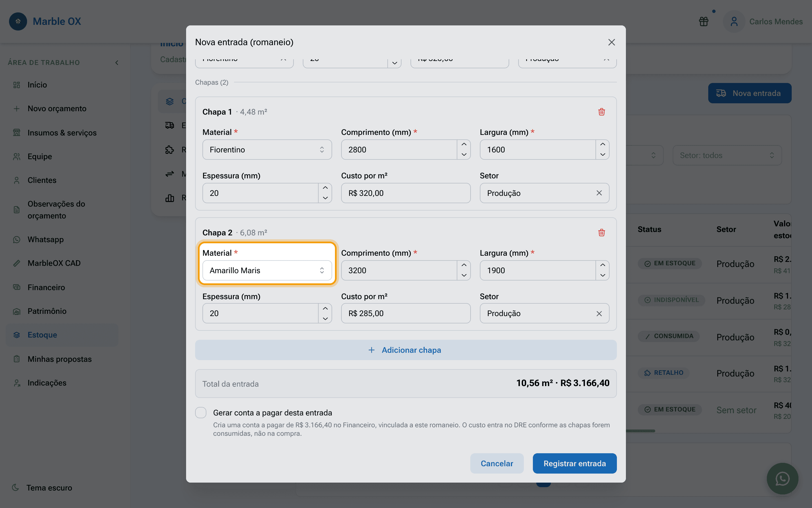Screen dimensions: 812x508
Task: Click Registrar entrada button
Action: (x=574, y=463)
